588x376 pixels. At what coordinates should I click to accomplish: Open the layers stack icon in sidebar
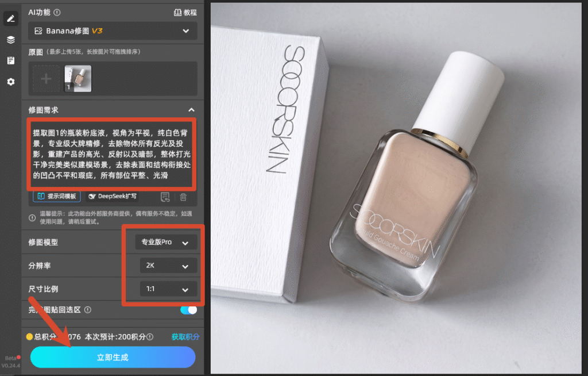(11, 40)
